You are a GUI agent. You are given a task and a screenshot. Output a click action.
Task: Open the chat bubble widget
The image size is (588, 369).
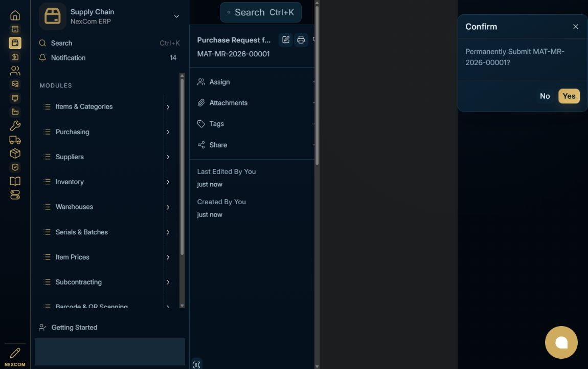point(561,342)
